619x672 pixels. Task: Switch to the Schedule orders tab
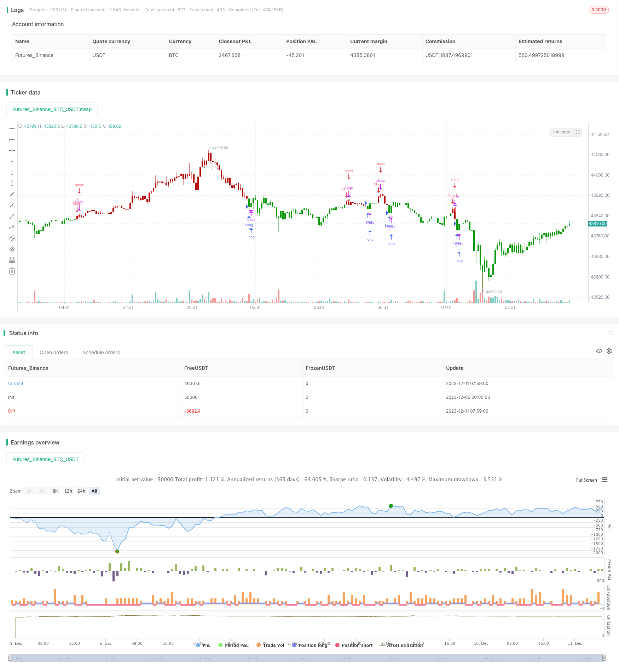pyautogui.click(x=101, y=352)
